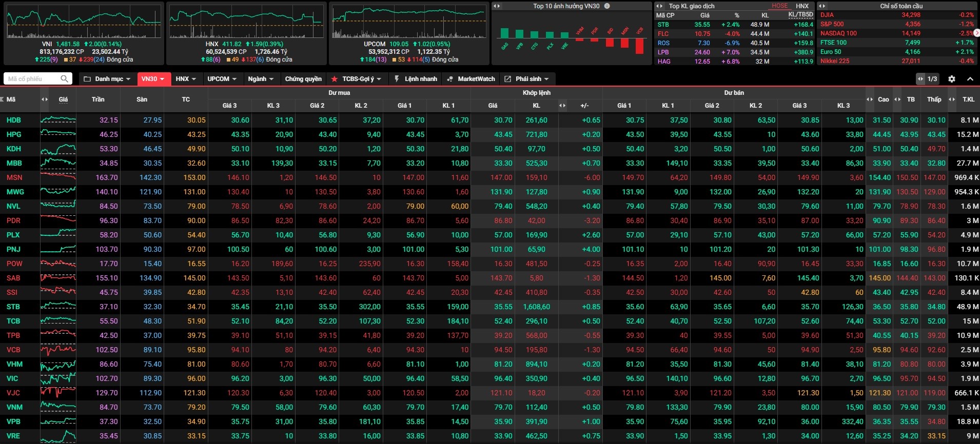Click the GAS green bar in VN30 chart
Screen dimensions: 980x444
pos(504,33)
